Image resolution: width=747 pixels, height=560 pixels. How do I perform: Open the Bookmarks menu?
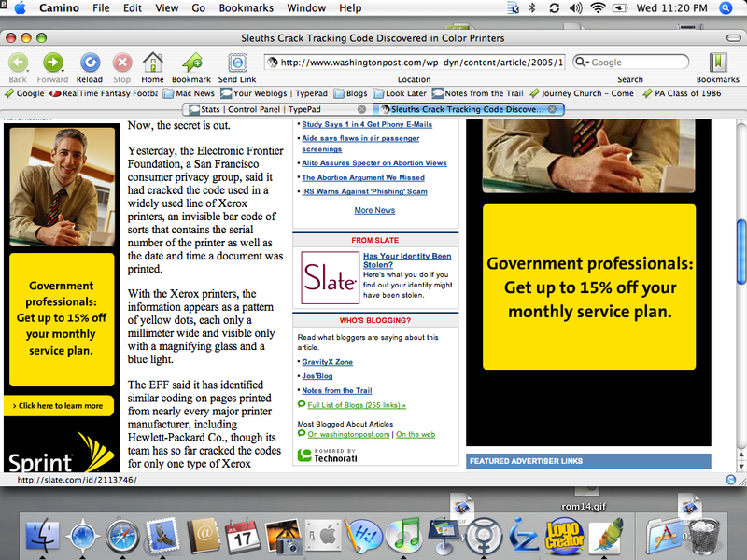point(247,8)
